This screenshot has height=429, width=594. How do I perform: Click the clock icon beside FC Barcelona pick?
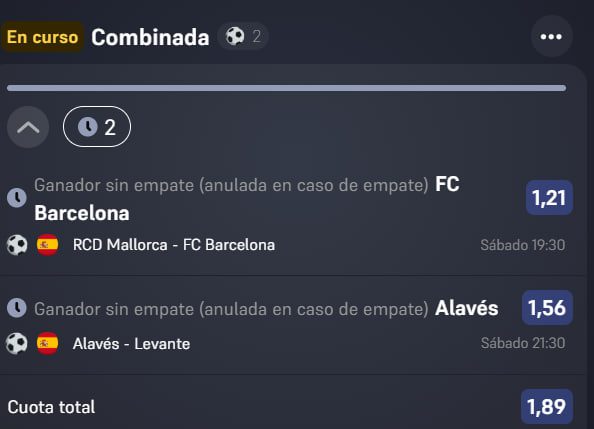coord(17,197)
